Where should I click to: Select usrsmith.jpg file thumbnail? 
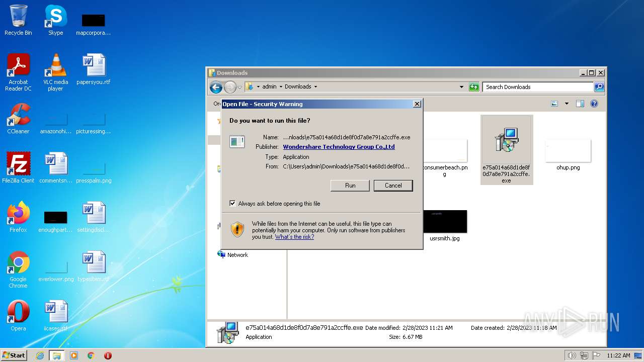(445, 226)
